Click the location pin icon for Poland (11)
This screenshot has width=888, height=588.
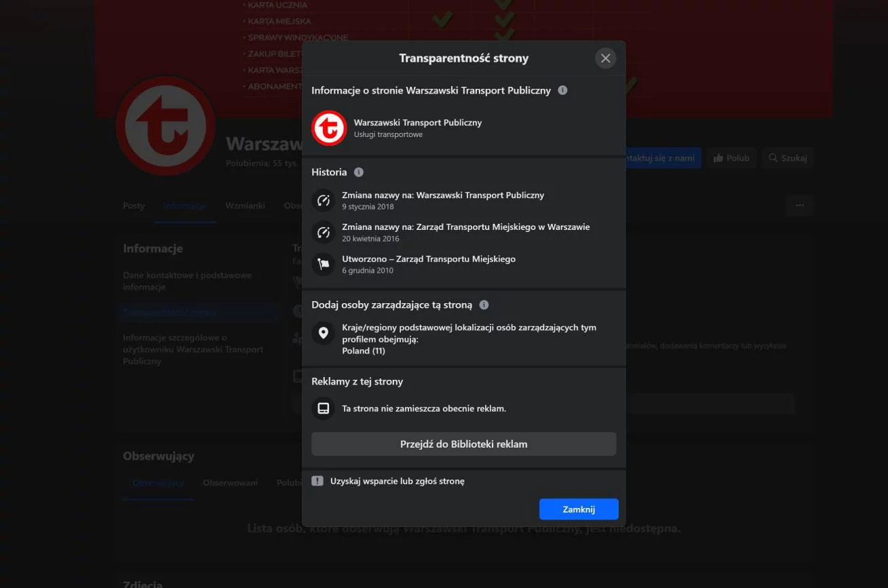point(324,333)
